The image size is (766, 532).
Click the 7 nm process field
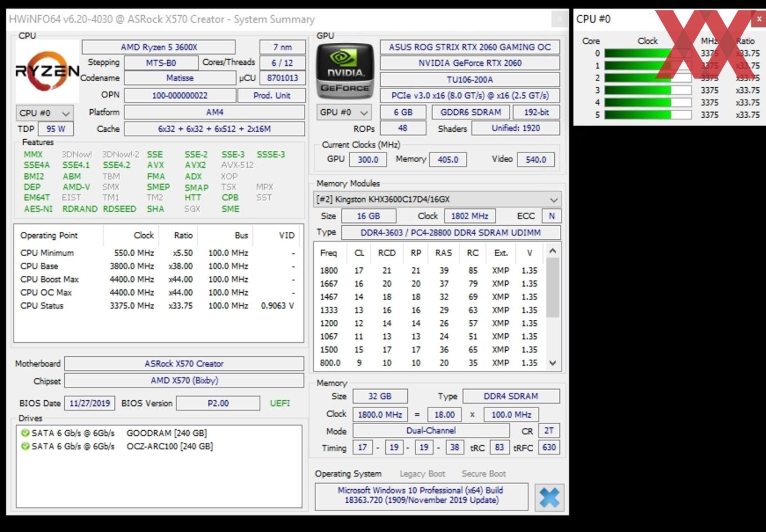coord(282,47)
